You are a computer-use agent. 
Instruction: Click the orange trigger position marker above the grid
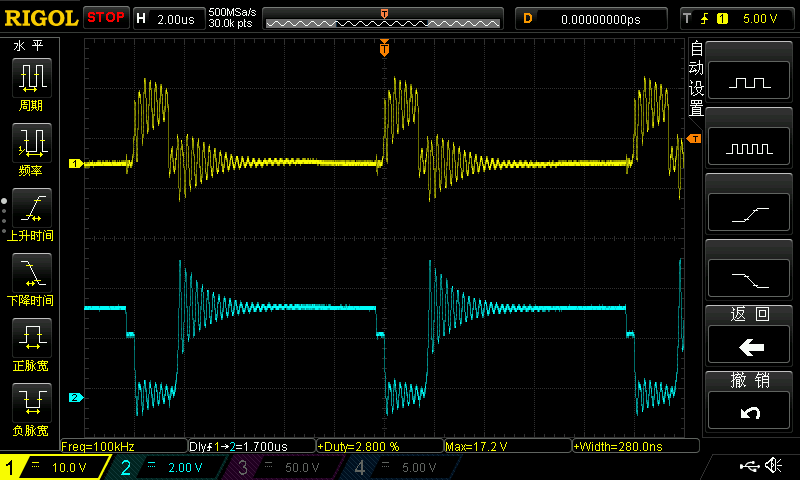[x=384, y=48]
